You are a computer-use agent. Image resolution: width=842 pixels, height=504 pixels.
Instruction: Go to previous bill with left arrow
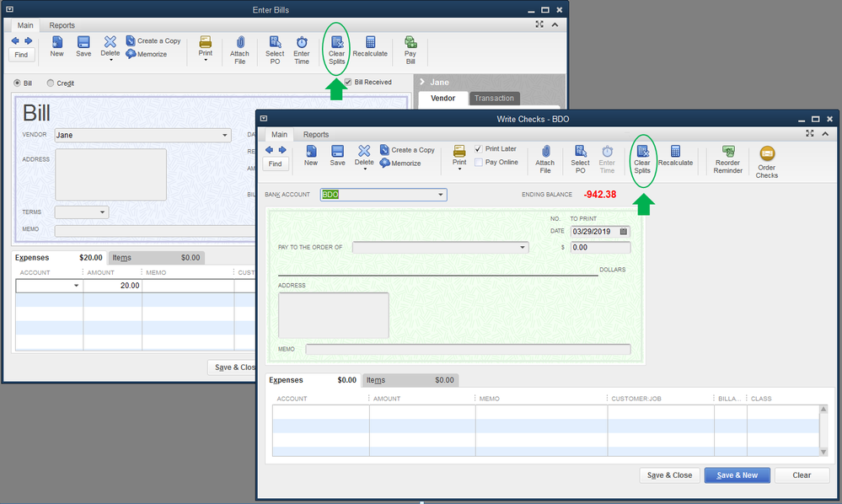click(x=15, y=40)
